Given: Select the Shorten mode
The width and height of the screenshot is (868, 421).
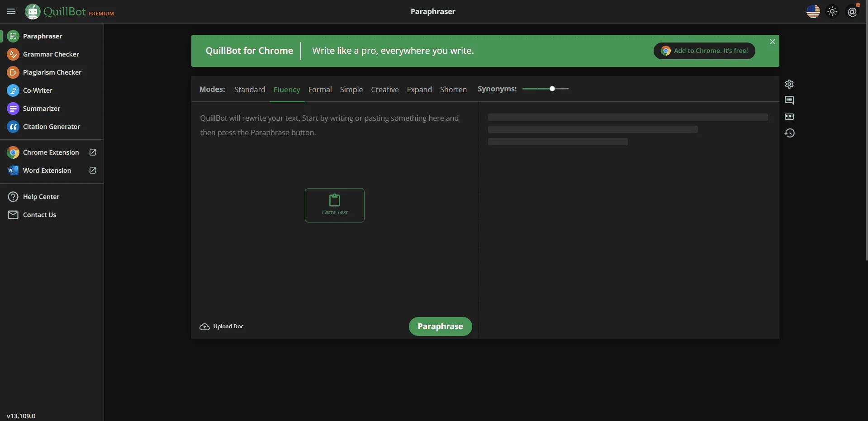Looking at the screenshot, I should point(453,90).
